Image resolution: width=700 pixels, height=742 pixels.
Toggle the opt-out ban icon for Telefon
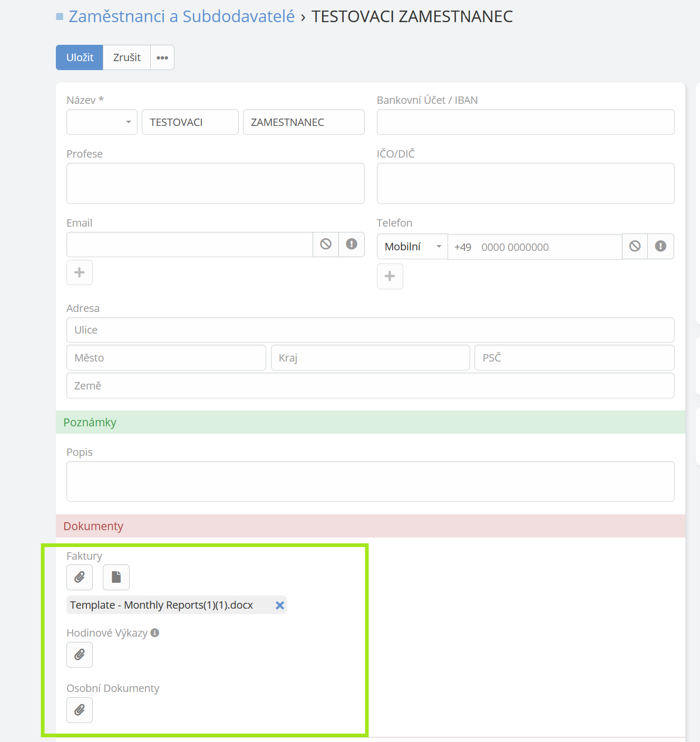pos(635,246)
